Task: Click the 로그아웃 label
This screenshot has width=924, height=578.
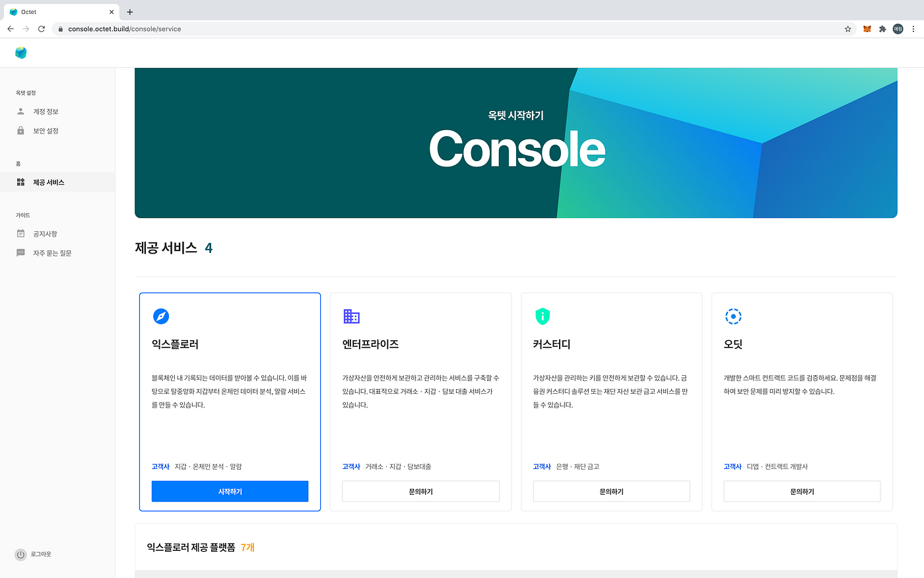Action: click(x=41, y=554)
